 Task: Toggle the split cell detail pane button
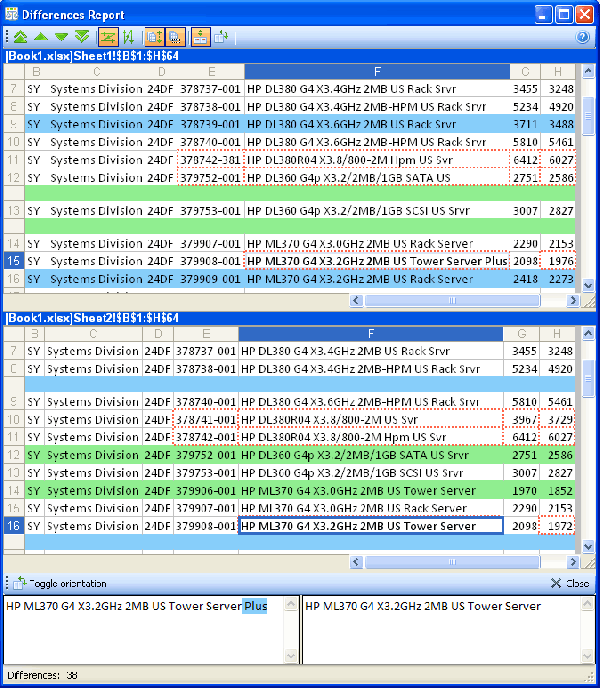(200, 37)
